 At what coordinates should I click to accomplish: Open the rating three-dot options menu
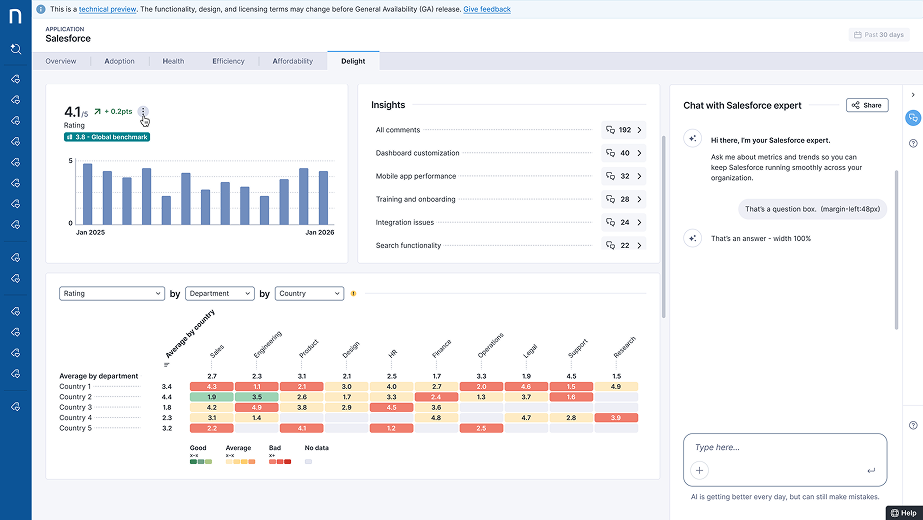point(143,111)
